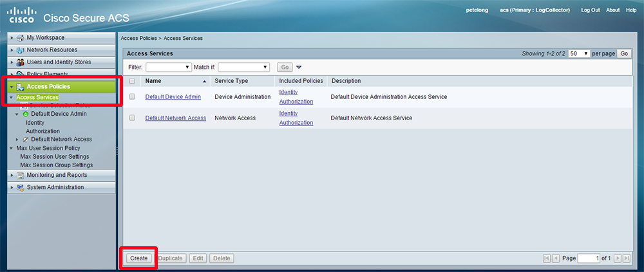This screenshot has width=644, height=272.
Task: Click the Edit button
Action: click(x=198, y=258)
